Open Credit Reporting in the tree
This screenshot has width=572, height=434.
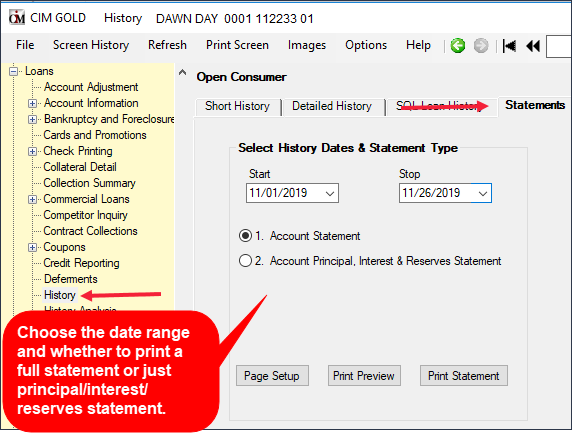[81, 263]
